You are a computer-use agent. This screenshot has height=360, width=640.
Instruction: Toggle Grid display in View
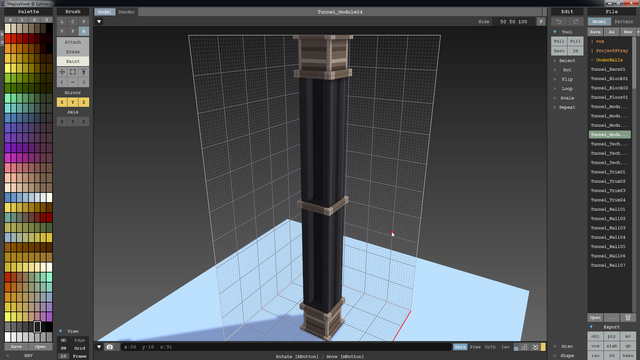click(x=80, y=348)
